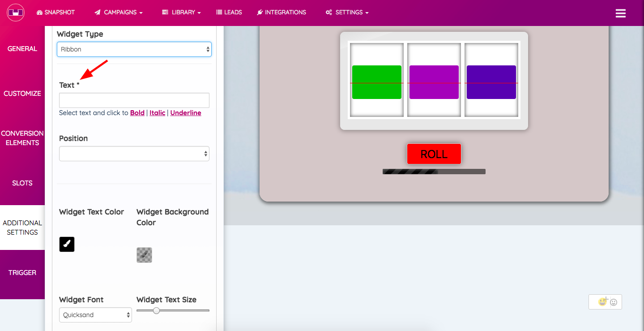The width and height of the screenshot is (644, 331).
Task: Open the Widget Text Color picker
Action: 67,244
